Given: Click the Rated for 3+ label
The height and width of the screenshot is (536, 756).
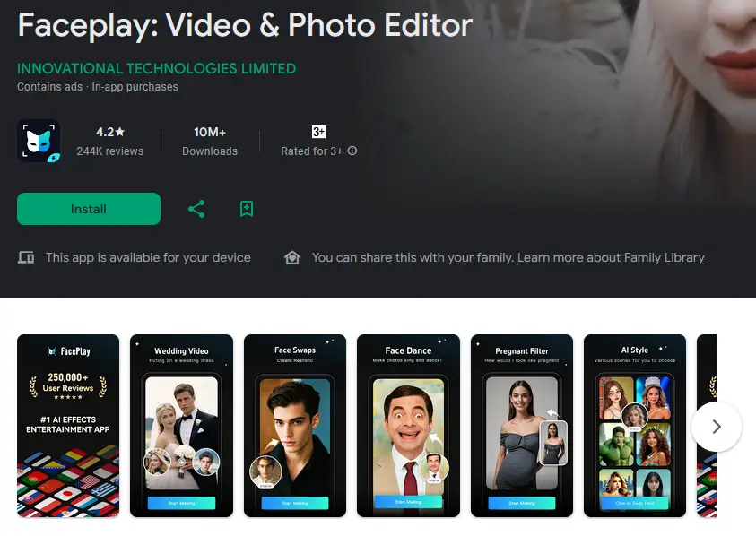Looking at the screenshot, I should click(311, 151).
